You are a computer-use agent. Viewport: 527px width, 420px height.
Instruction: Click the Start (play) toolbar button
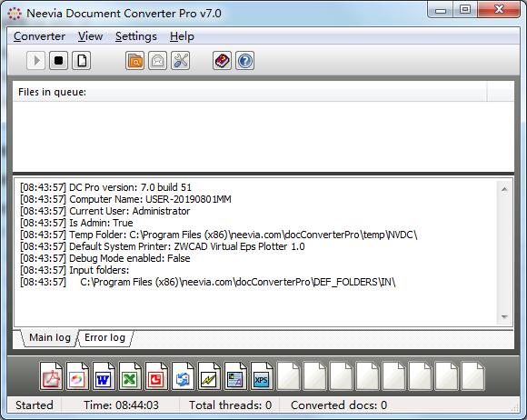[35, 61]
